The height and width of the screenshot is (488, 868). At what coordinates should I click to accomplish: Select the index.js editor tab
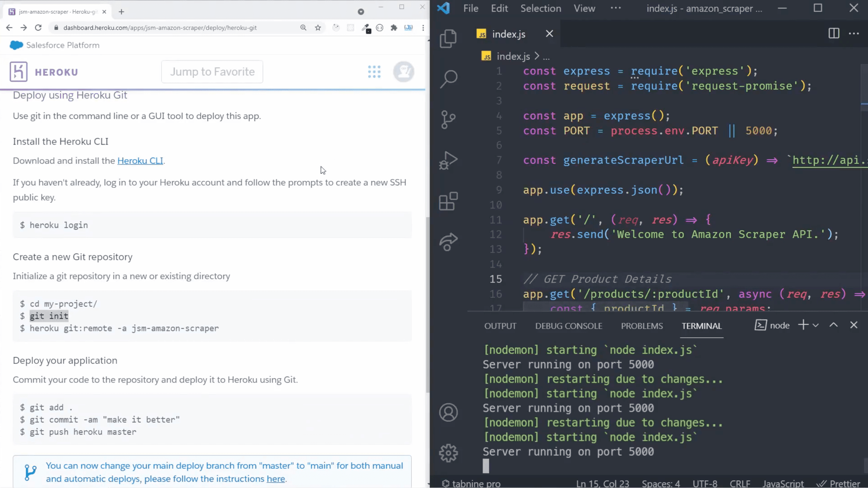[509, 34]
